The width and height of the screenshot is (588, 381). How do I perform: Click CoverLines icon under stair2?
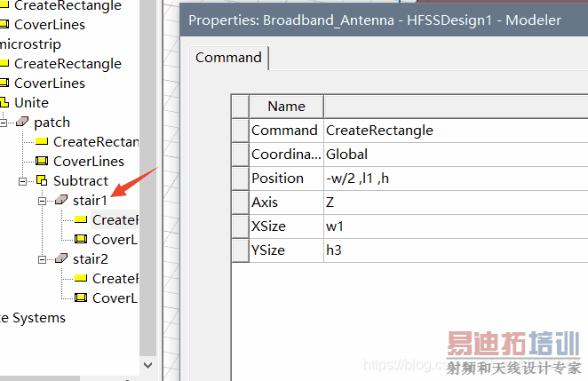coord(81,298)
